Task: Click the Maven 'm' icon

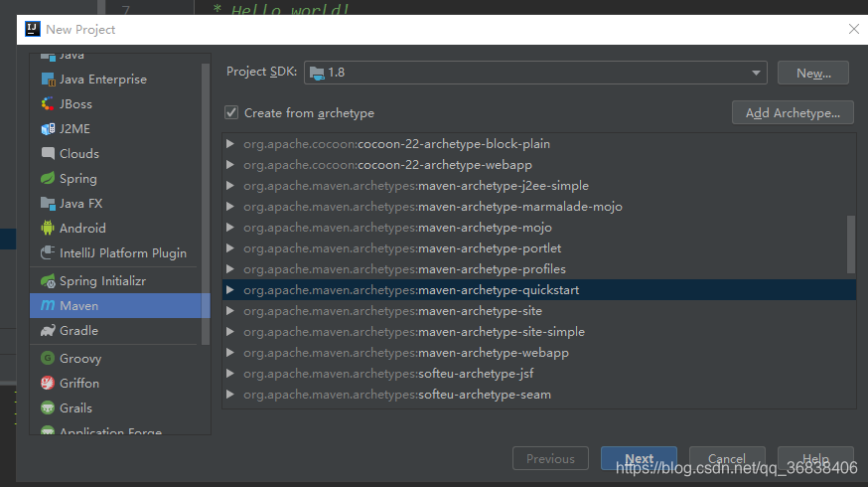Action: (x=48, y=305)
